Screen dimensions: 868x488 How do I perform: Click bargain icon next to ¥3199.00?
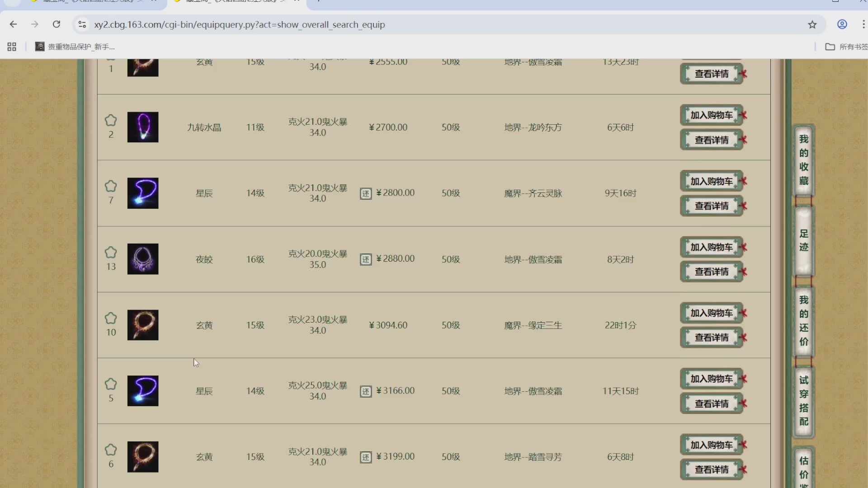click(366, 457)
